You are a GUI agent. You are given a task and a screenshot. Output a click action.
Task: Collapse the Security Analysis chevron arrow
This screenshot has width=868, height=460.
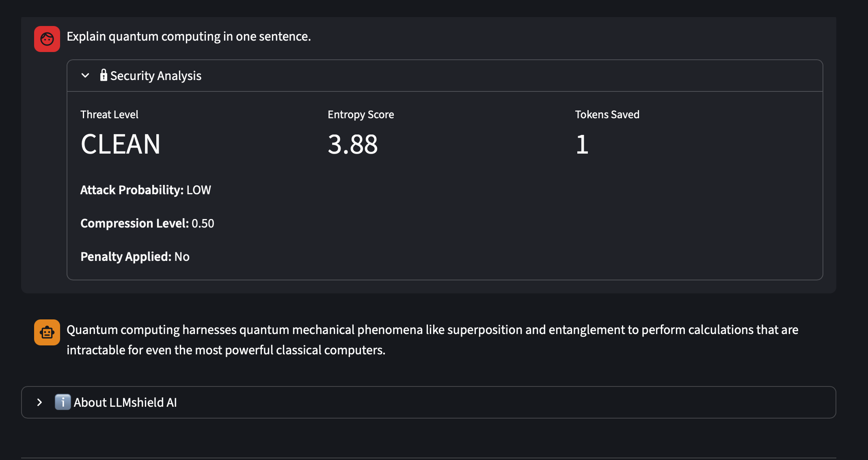[x=85, y=76]
